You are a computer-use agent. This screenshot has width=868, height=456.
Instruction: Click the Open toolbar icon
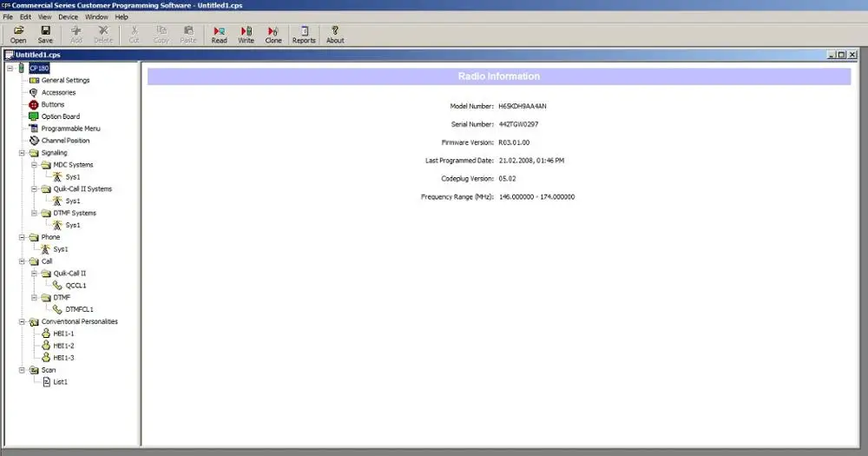pos(18,30)
